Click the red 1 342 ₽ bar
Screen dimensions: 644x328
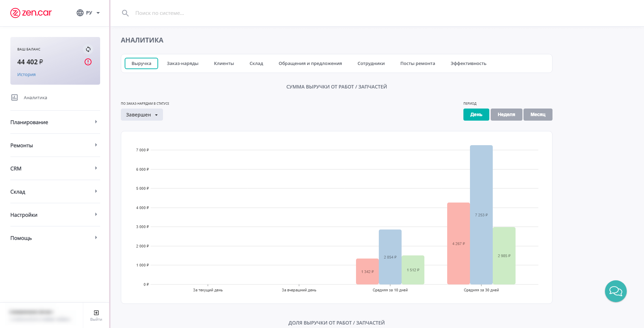[x=367, y=271]
